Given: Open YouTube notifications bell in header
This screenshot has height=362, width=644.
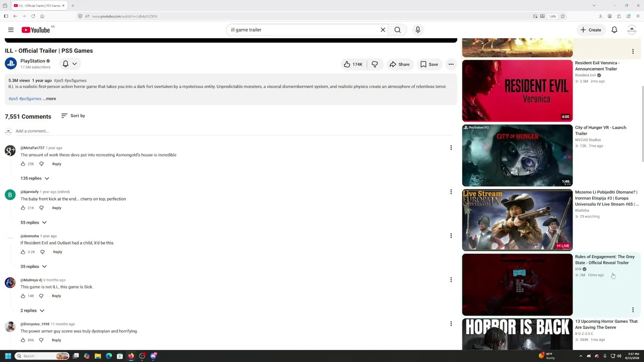Looking at the screenshot, I should pos(614,30).
